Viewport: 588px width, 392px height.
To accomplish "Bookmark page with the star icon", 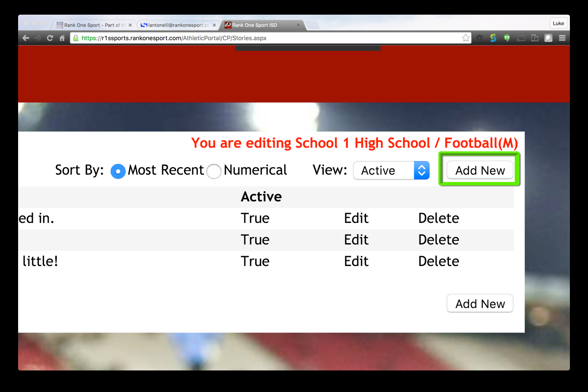I will click(x=466, y=38).
